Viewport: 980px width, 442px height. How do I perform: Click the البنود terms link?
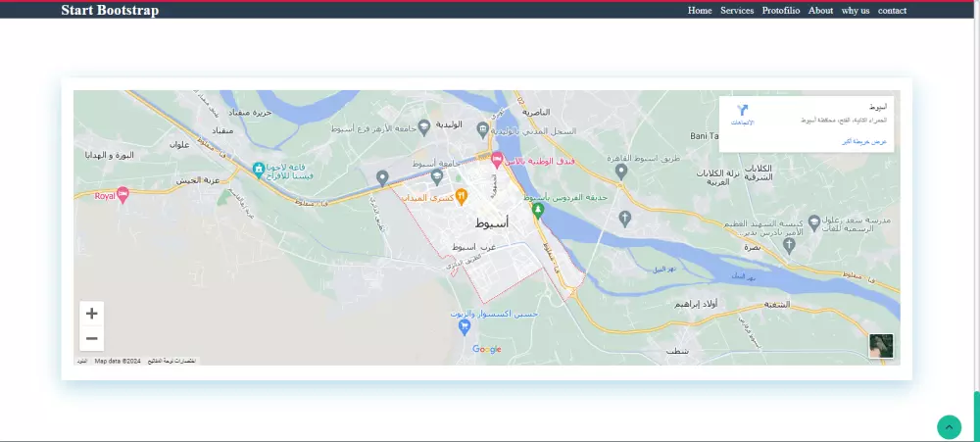[82, 362]
